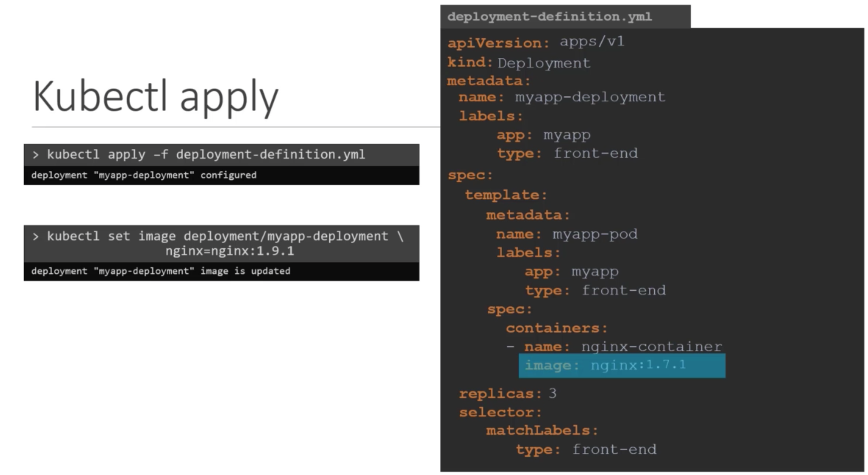Image resolution: width=868 pixels, height=475 pixels.
Task: Click the apiVersion: apps/v1 line
Action: tap(536, 42)
